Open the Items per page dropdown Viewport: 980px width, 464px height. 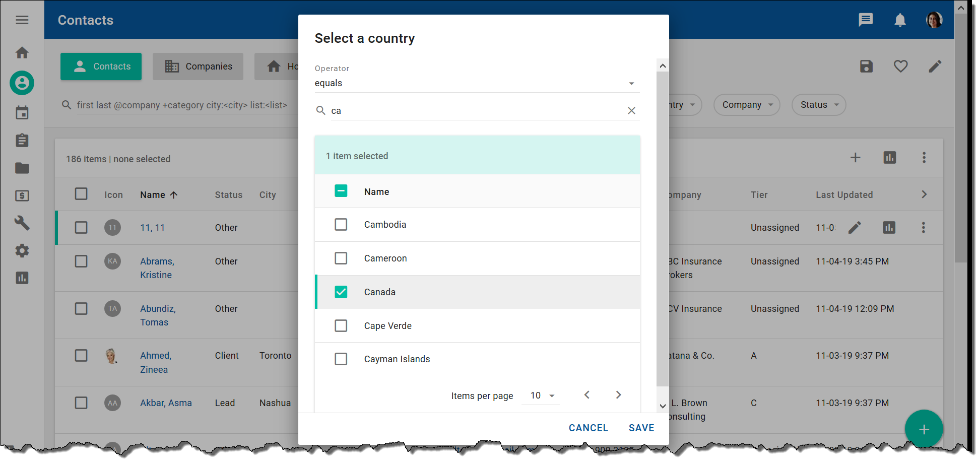[x=540, y=395]
